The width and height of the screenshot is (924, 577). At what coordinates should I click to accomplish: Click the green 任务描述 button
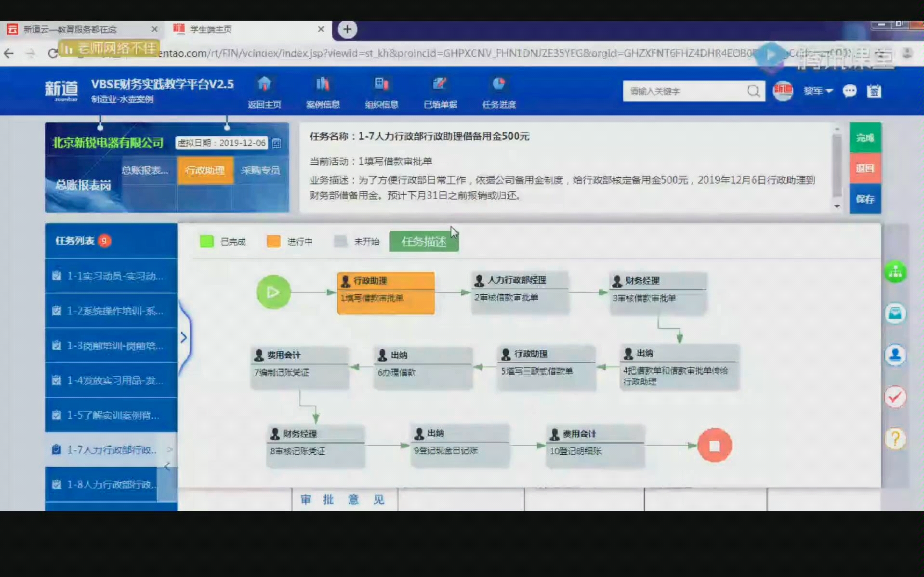coord(424,241)
